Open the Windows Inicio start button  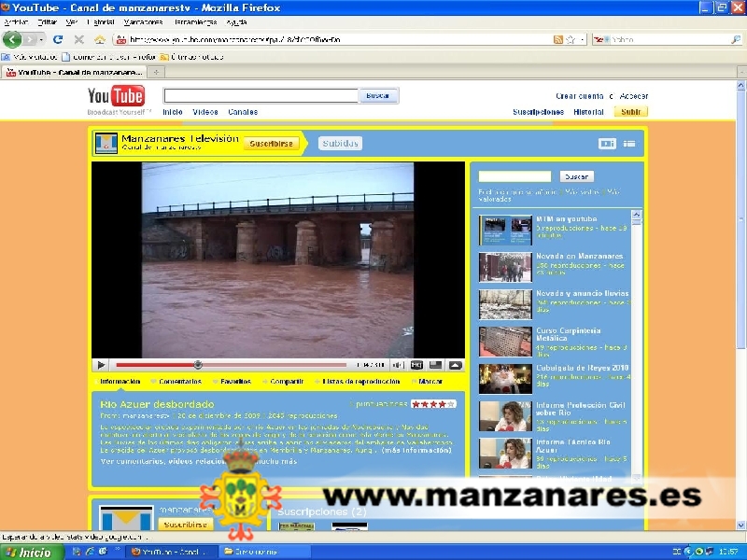click(x=32, y=552)
